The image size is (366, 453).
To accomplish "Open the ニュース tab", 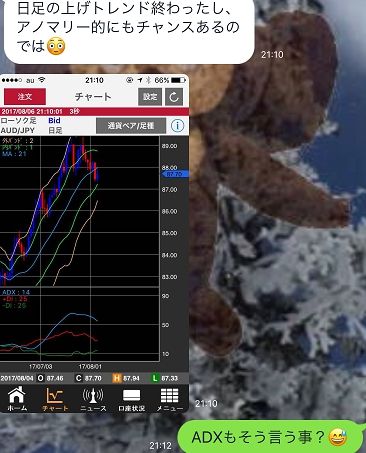I will coord(93,399).
